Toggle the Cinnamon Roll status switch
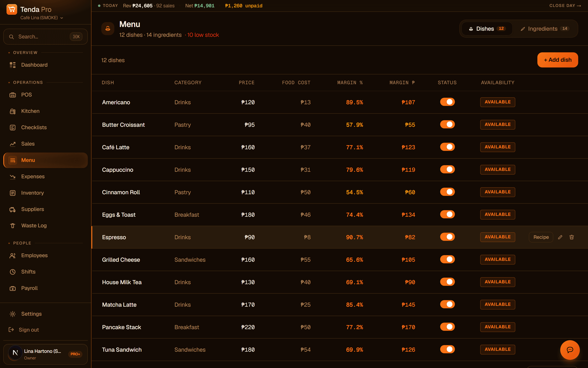 447,192
